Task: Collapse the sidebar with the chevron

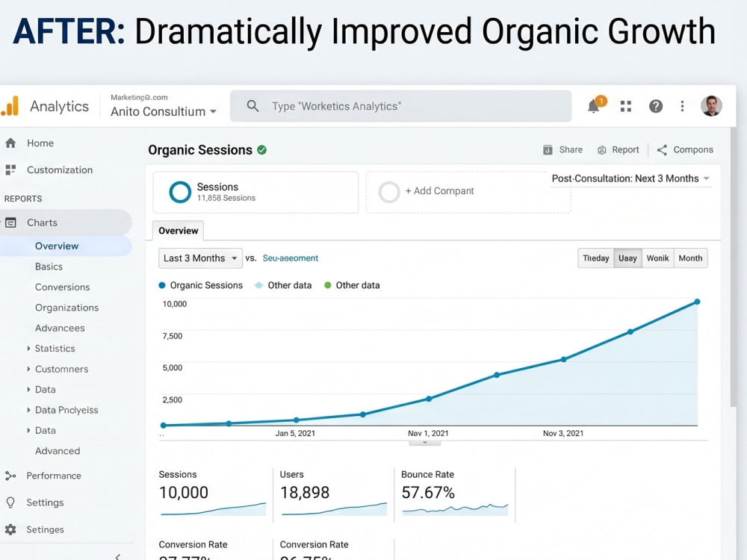Action: click(x=118, y=556)
